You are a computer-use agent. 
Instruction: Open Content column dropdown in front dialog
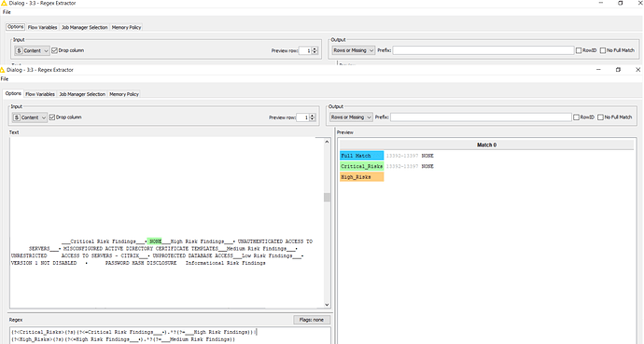pos(30,117)
